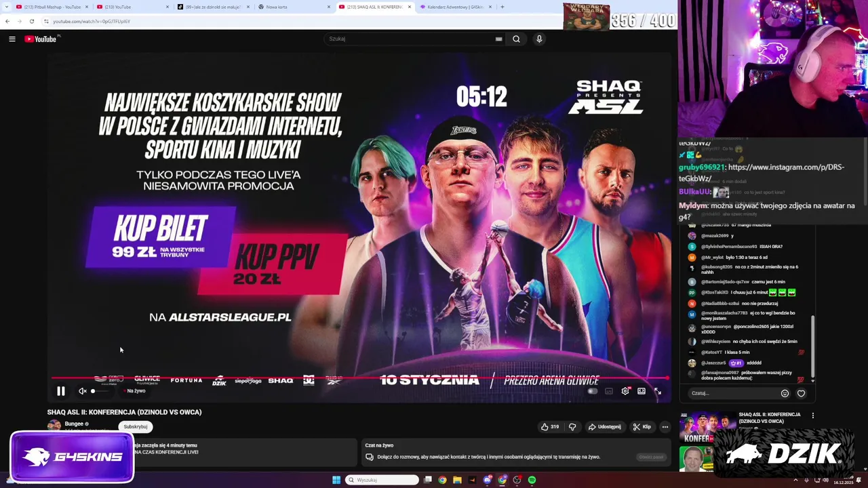868x488 pixels.
Task: Adjust the player volume slider
Action: pos(99,391)
